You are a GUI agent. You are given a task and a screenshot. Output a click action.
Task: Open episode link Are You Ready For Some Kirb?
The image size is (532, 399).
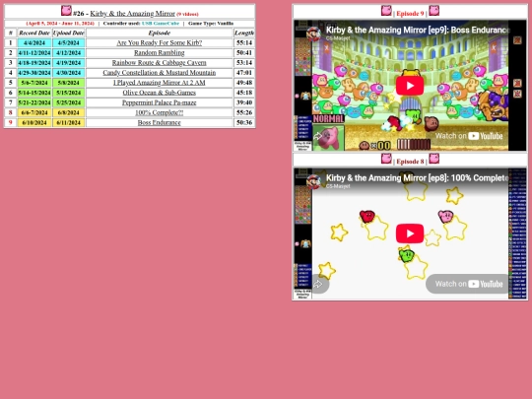click(160, 42)
